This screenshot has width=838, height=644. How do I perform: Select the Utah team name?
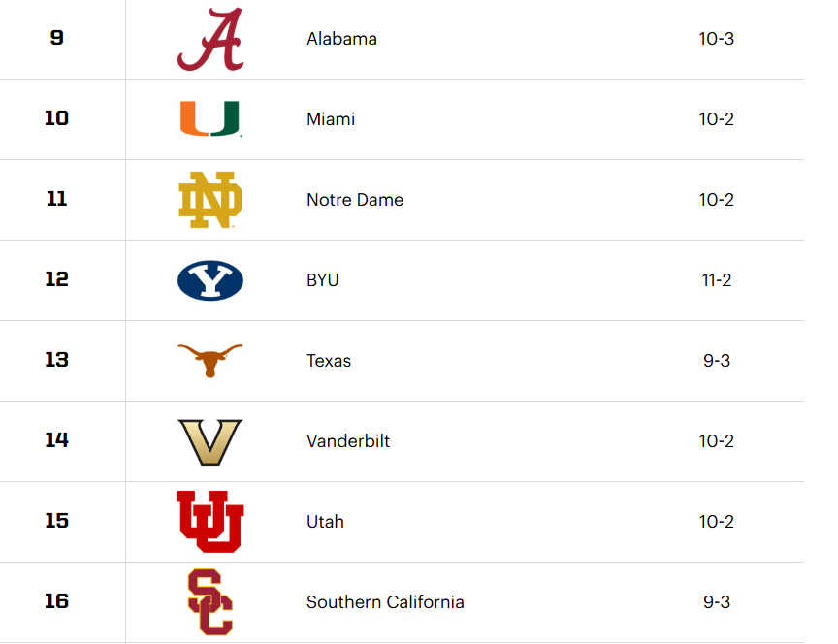pyautogui.click(x=325, y=522)
